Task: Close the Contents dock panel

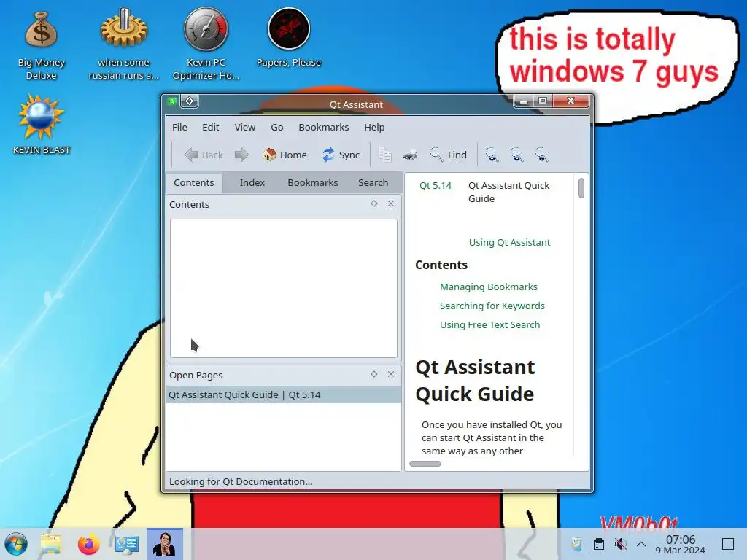Action: (391, 203)
